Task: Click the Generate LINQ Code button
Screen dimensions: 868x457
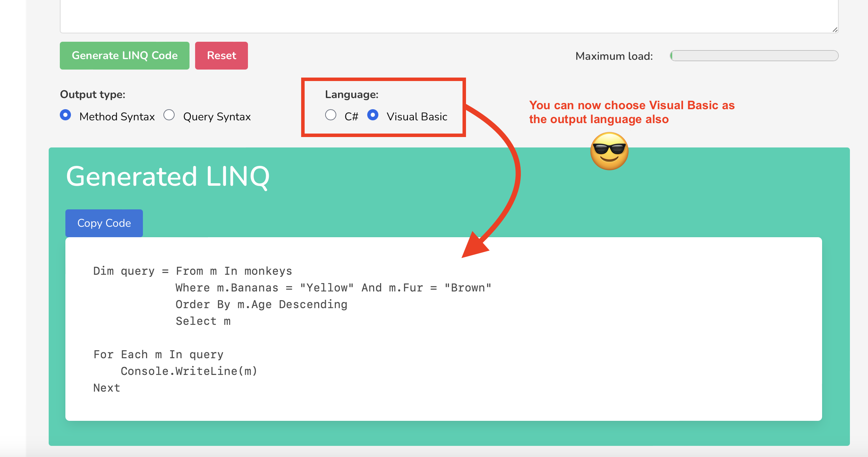Action: [x=124, y=56]
